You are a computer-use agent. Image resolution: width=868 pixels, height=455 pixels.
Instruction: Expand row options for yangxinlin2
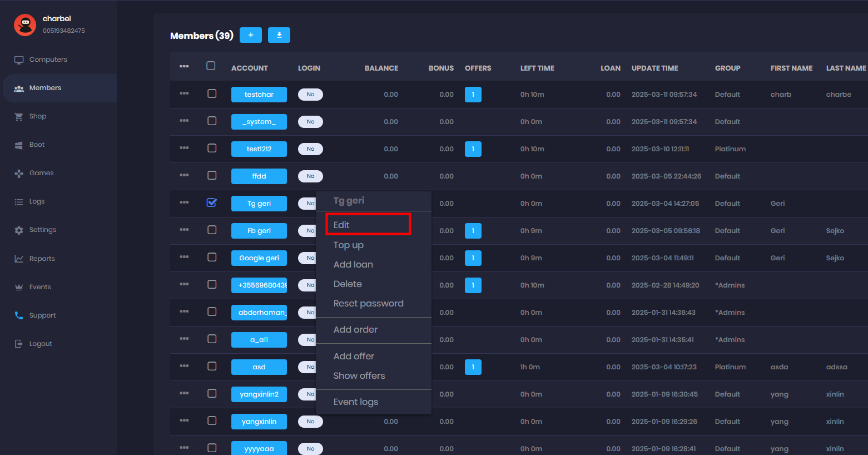click(184, 393)
